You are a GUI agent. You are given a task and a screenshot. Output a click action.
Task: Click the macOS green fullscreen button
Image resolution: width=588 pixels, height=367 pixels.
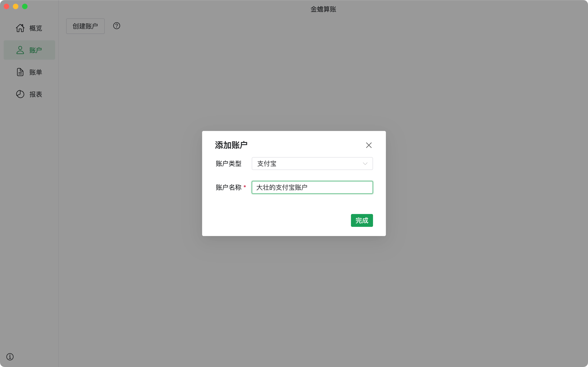point(25,7)
